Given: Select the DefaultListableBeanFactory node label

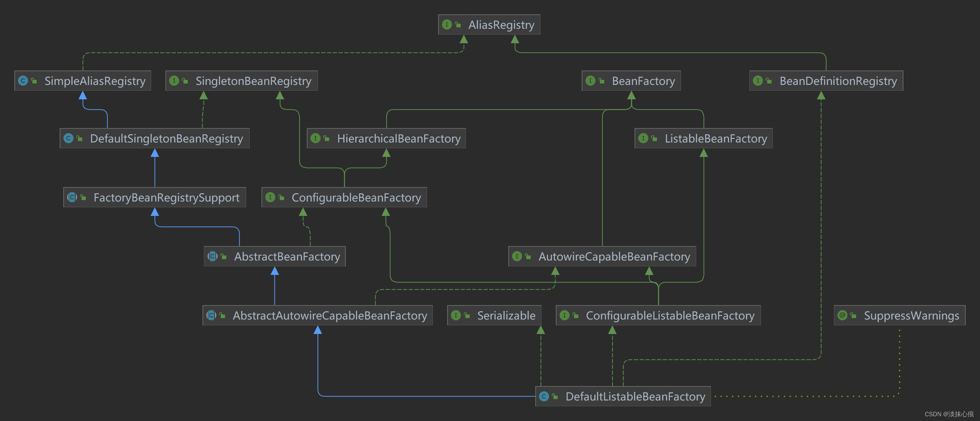Looking at the screenshot, I should point(635,396).
